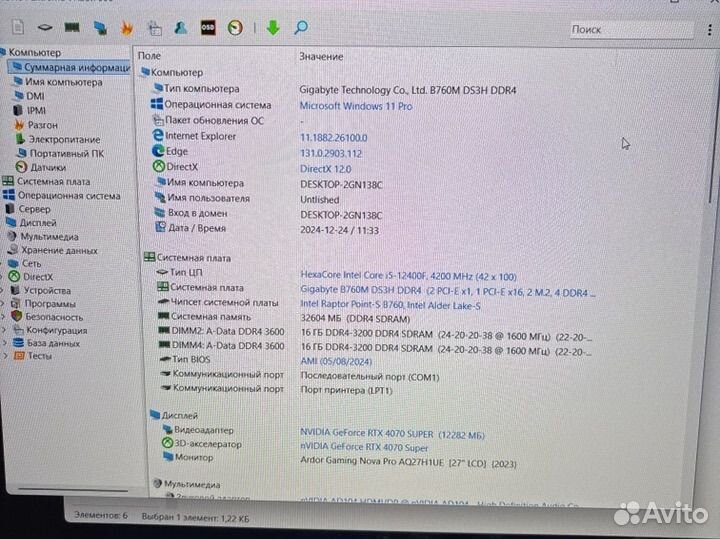720x539 pixels.
Task: Click the Report page toolbar icon
Action: point(18,27)
